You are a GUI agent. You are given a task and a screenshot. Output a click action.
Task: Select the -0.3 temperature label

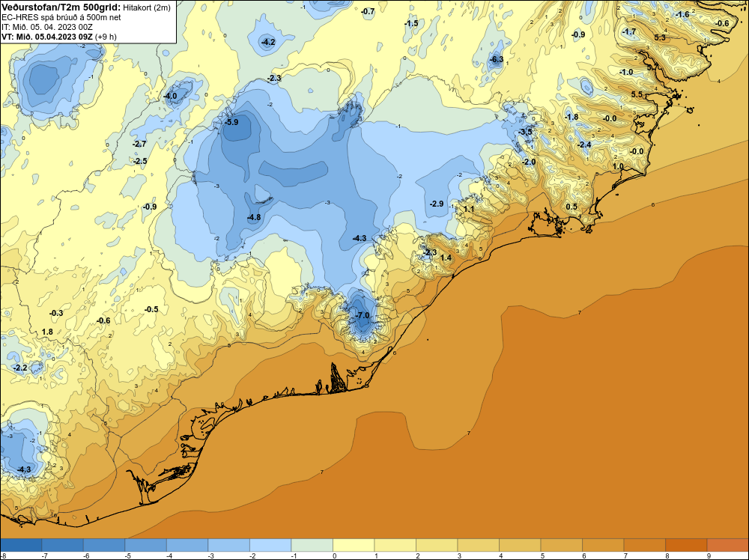click(56, 313)
